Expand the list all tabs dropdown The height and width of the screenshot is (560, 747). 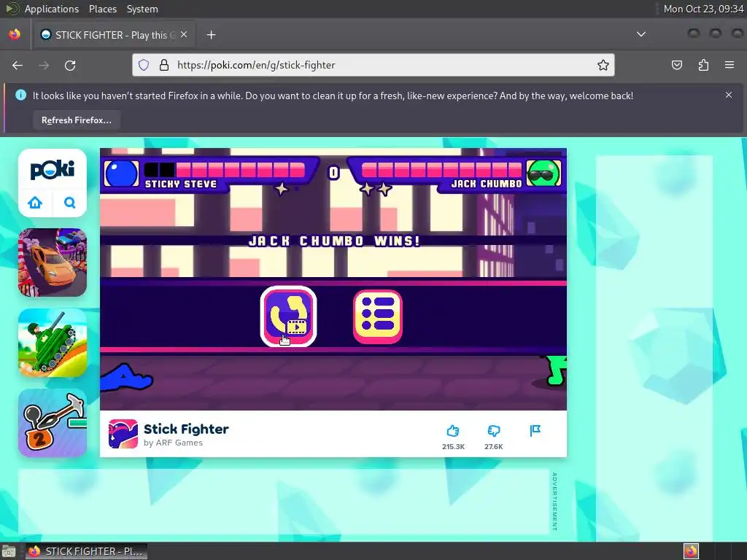(x=641, y=34)
